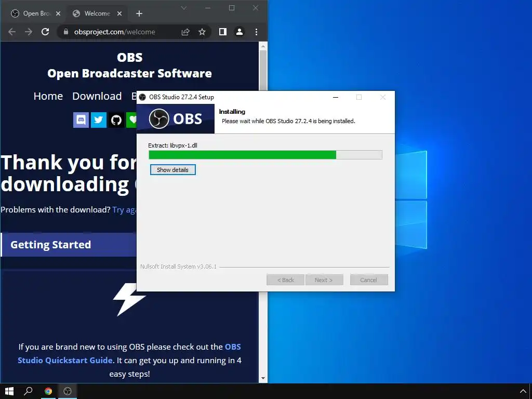The height and width of the screenshot is (399, 532).
Task: Reload the obsproject.com page
Action: coord(45,32)
